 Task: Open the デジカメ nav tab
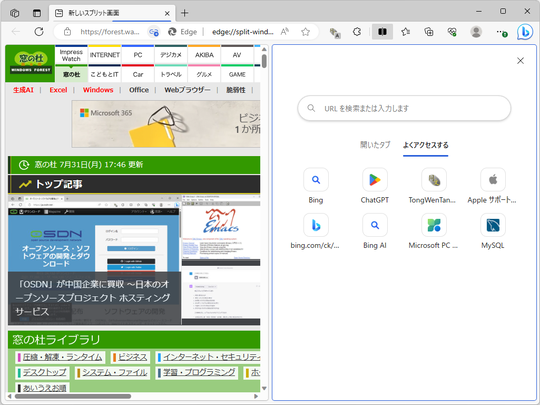tap(171, 55)
